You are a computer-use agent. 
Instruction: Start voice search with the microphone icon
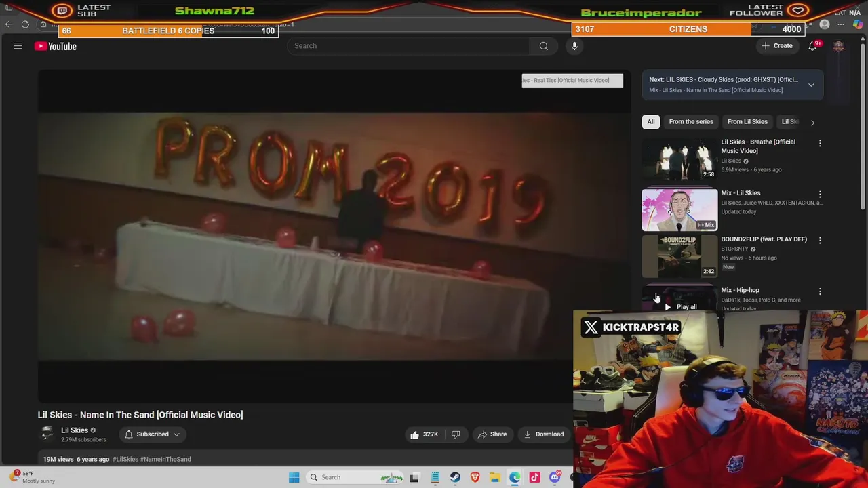(574, 46)
